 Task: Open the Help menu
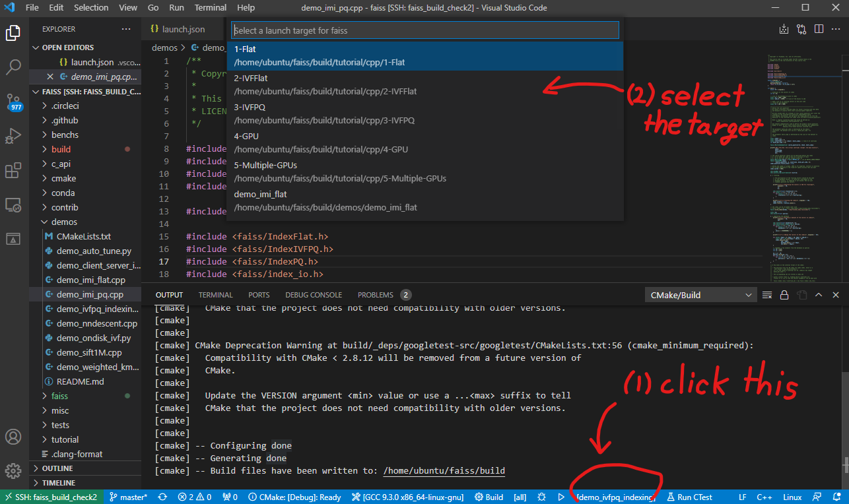point(246,8)
